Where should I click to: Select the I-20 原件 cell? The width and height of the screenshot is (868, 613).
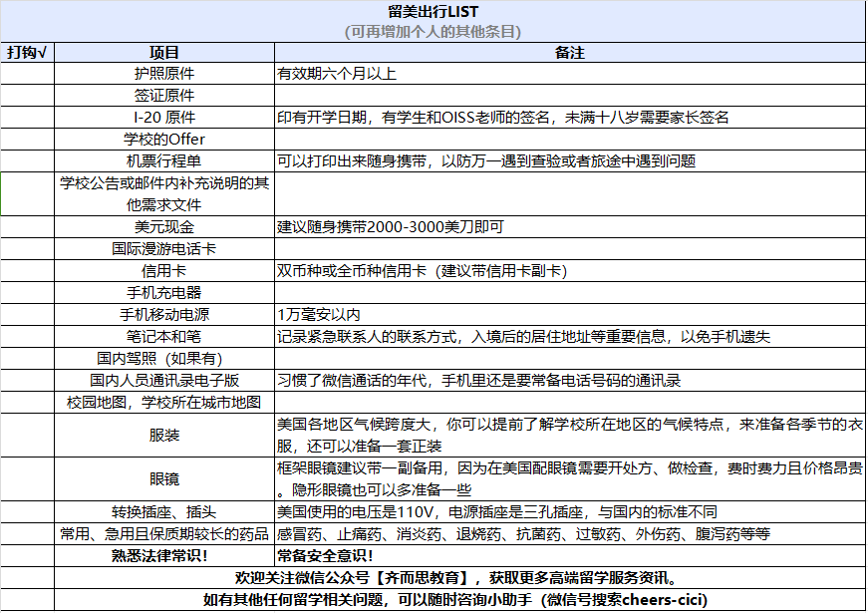click(164, 118)
